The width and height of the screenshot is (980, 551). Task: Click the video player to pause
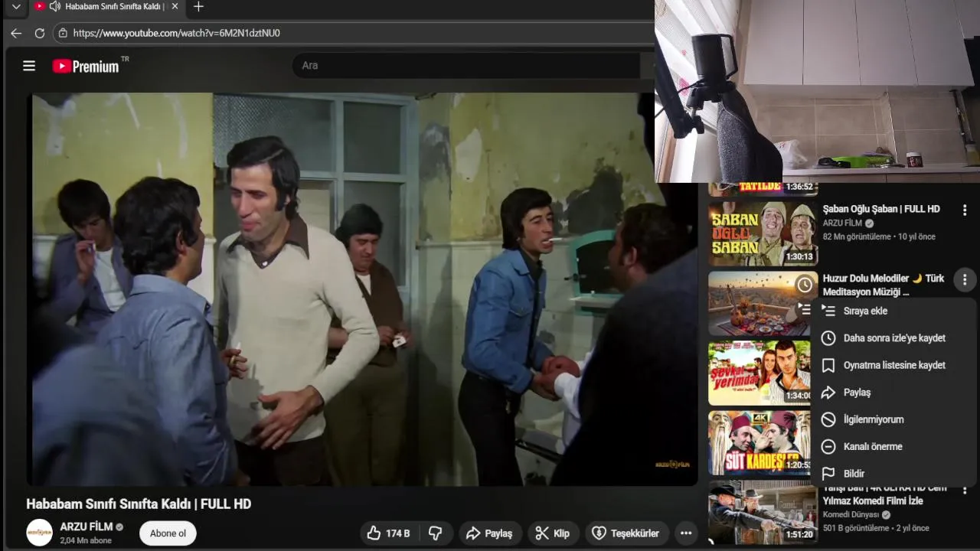pos(364,289)
